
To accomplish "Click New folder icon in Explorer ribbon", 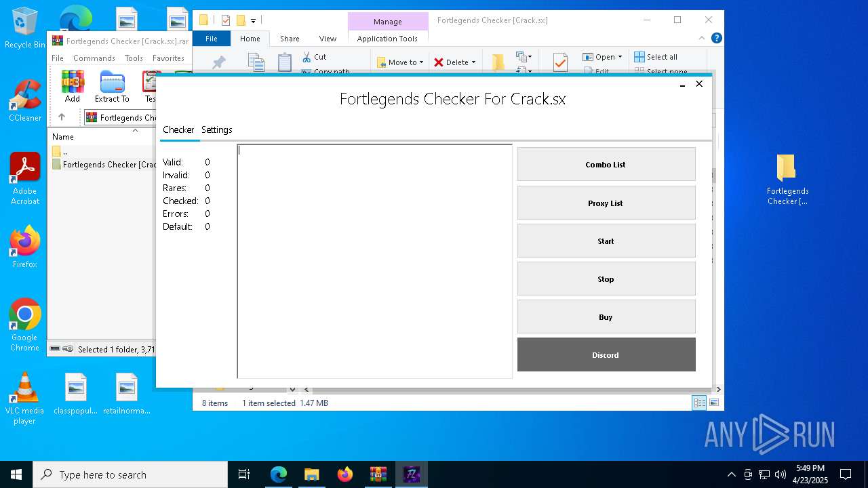I will point(498,62).
